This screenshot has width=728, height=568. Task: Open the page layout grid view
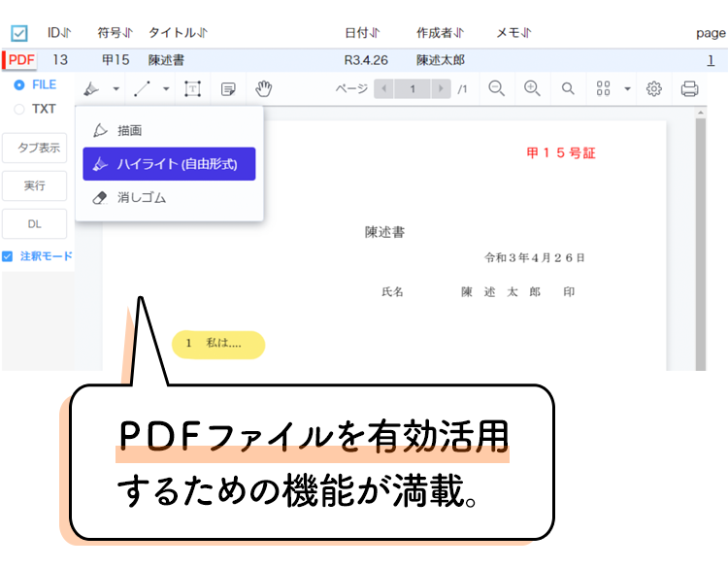click(x=603, y=88)
